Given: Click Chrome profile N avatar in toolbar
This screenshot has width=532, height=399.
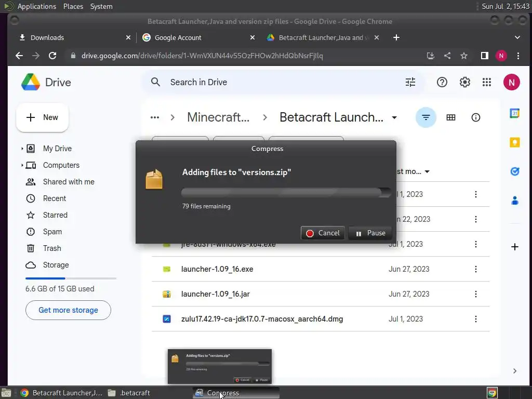Looking at the screenshot, I should pyautogui.click(x=501, y=56).
